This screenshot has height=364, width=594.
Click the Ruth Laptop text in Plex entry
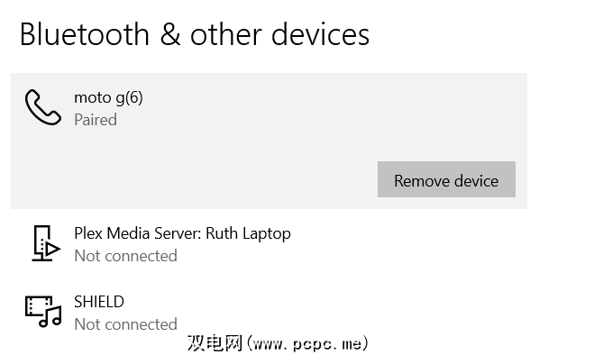pyautogui.click(x=248, y=233)
